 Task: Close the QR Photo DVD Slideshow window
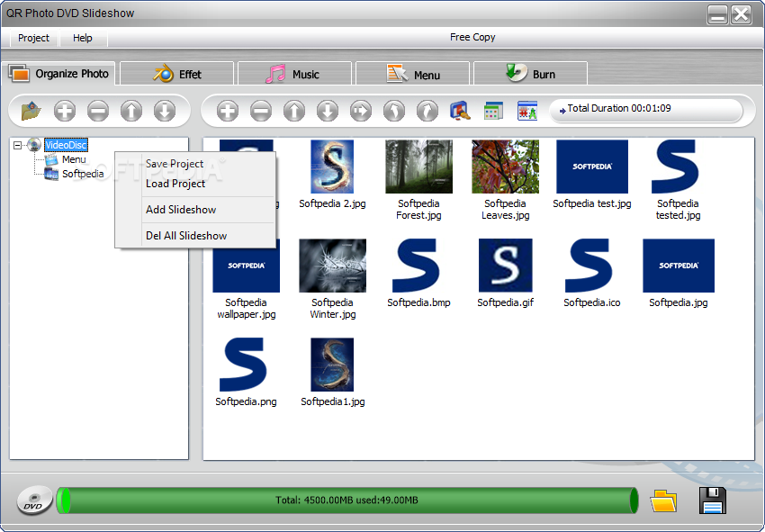coord(741,14)
